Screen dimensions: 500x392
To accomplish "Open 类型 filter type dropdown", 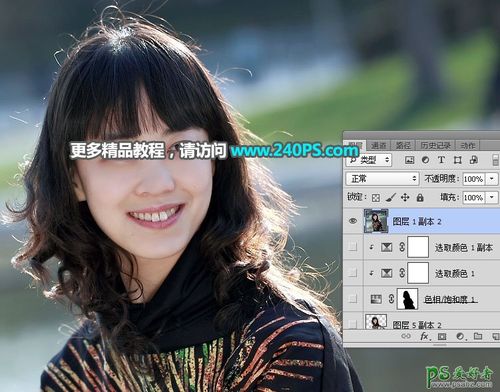I will pos(369,160).
